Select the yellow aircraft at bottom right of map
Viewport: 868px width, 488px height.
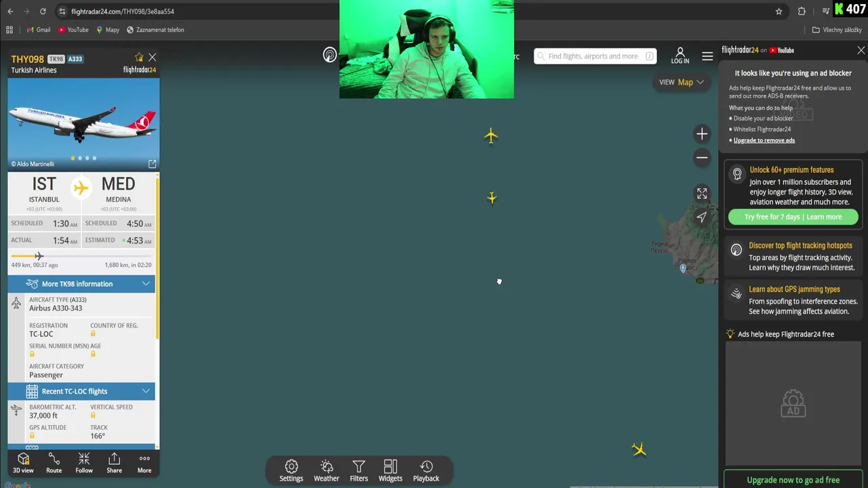coord(639,449)
